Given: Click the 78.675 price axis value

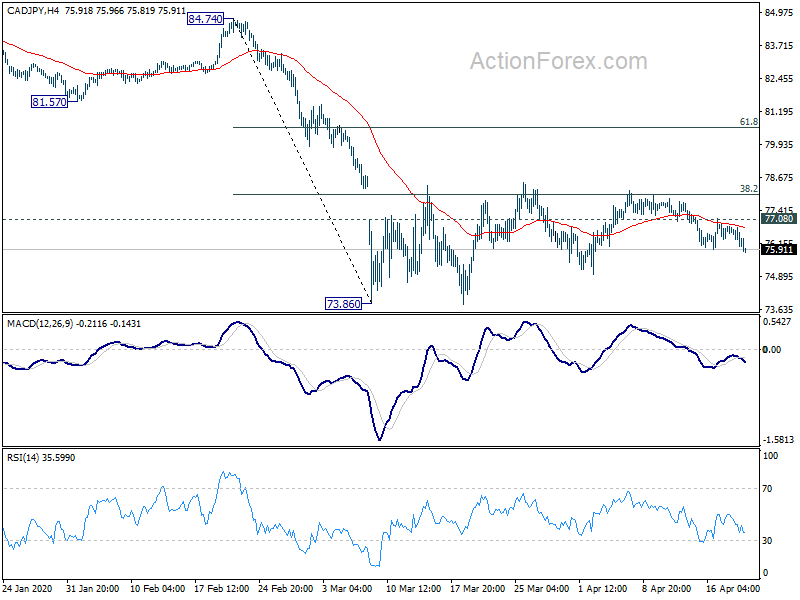Looking at the screenshot, I should pos(779,178).
